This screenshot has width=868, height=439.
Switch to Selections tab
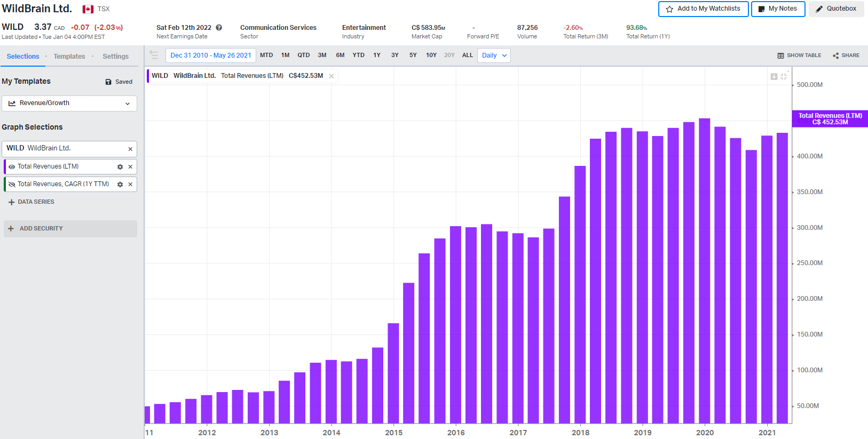coord(23,57)
